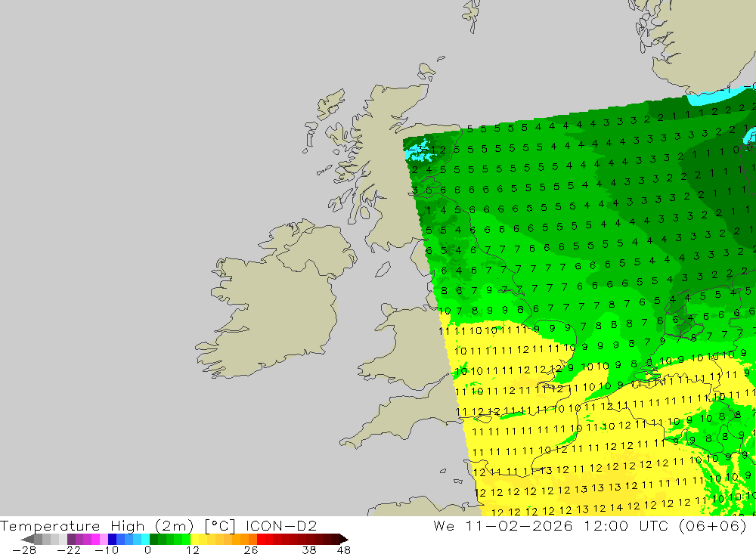
Task: Click the 'We' weekday label
Action: 444,525
